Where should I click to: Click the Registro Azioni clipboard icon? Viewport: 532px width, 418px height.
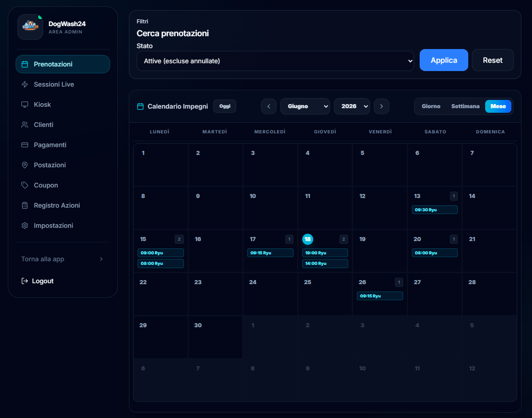25,205
